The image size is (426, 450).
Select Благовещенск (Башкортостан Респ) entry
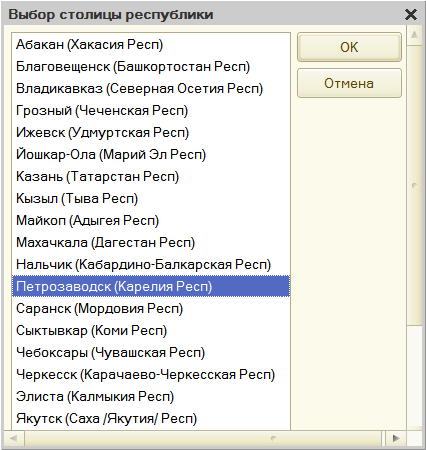151,66
